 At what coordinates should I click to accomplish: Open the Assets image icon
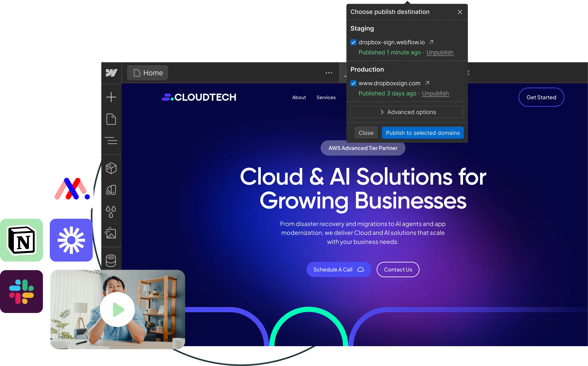tap(111, 234)
